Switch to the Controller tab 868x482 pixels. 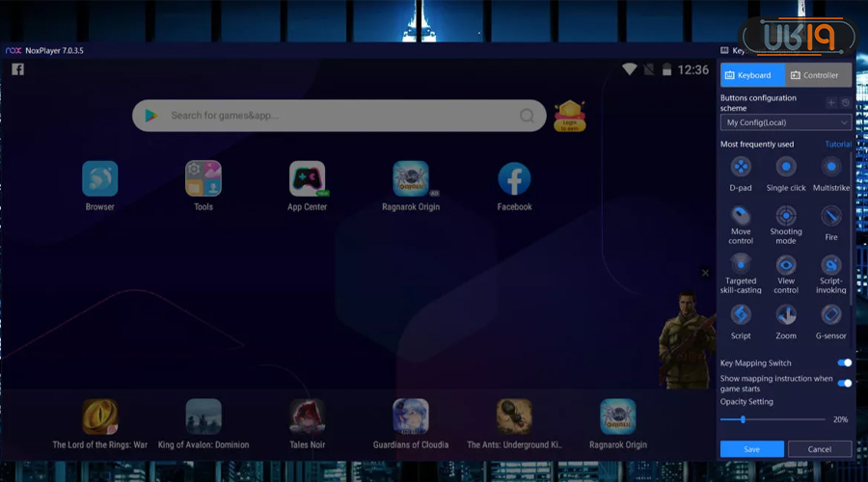click(x=818, y=75)
